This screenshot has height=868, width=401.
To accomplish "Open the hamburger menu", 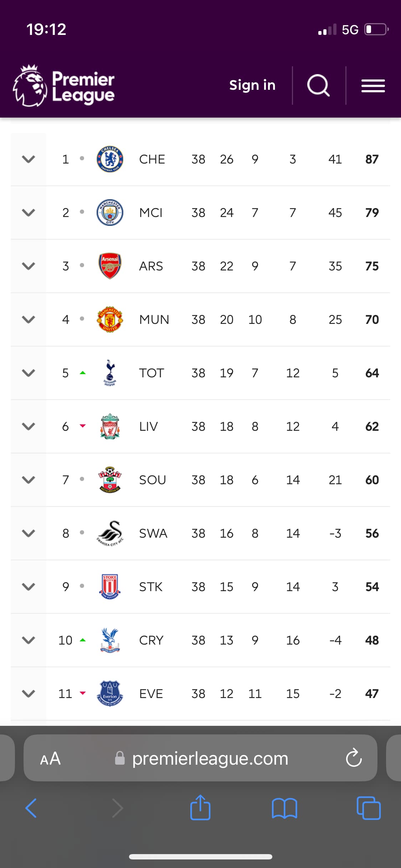I will (x=373, y=86).
